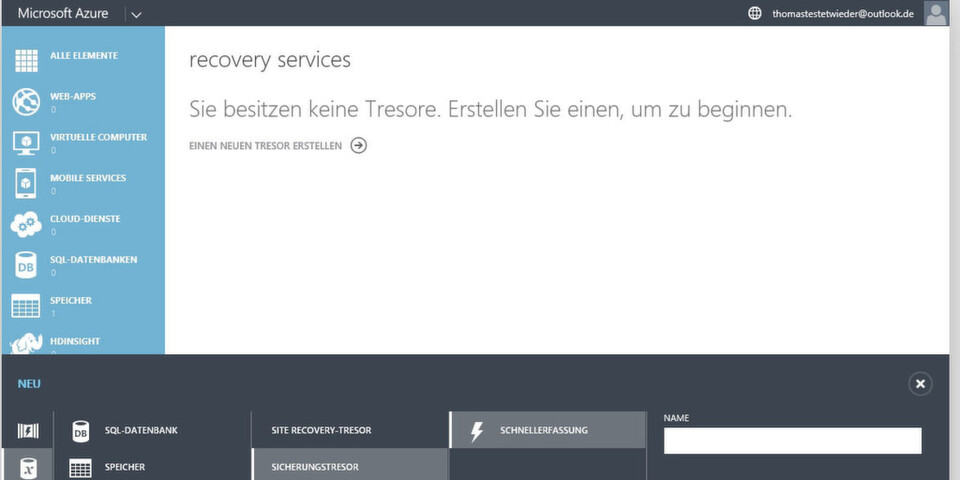Open CLOUD-DIENSTE label in sidebar

pyautogui.click(x=85, y=219)
